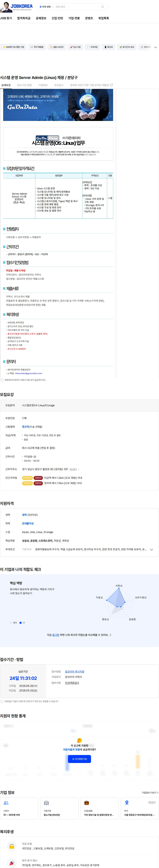Click the 신분당선 badge for 정자역
This screenshot has width=159, height=868.
coord(38,483)
